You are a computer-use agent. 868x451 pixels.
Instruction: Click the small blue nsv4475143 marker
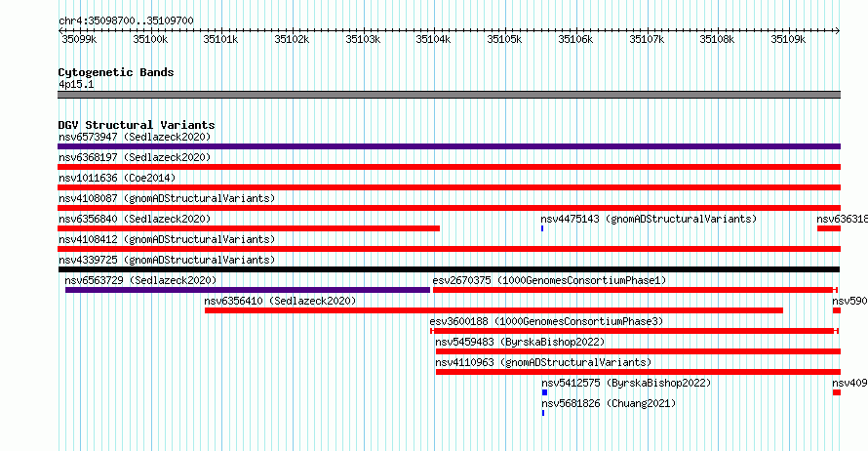(x=542, y=228)
